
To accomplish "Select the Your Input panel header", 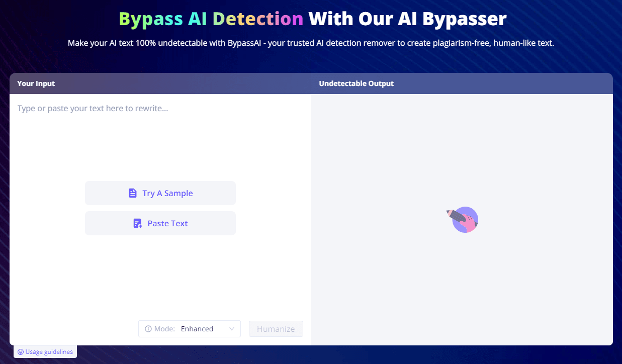I will point(36,83).
